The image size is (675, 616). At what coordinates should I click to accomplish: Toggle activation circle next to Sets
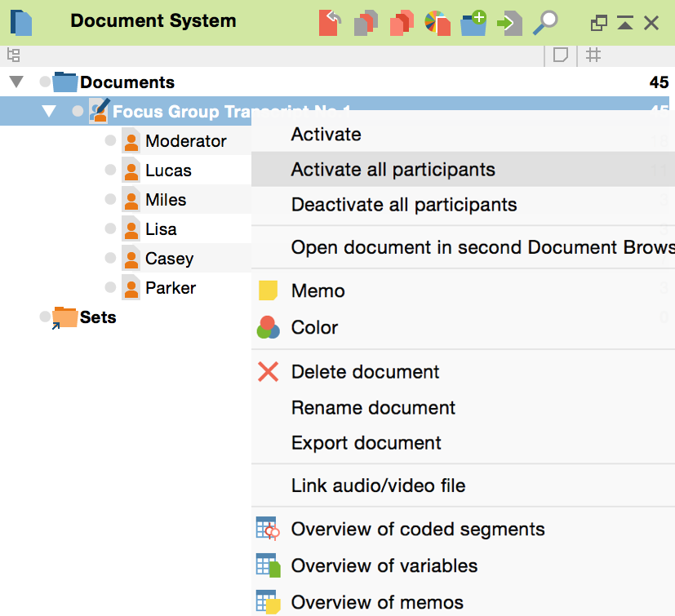(x=45, y=317)
